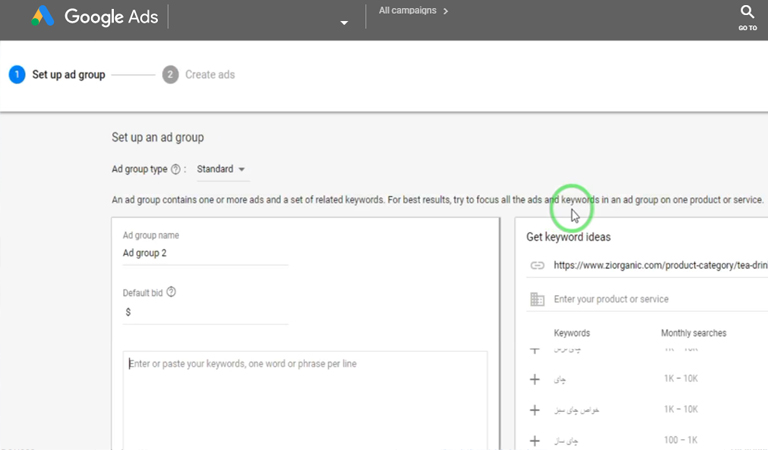Click the Keywords column header
The width and height of the screenshot is (768, 450).
point(572,333)
